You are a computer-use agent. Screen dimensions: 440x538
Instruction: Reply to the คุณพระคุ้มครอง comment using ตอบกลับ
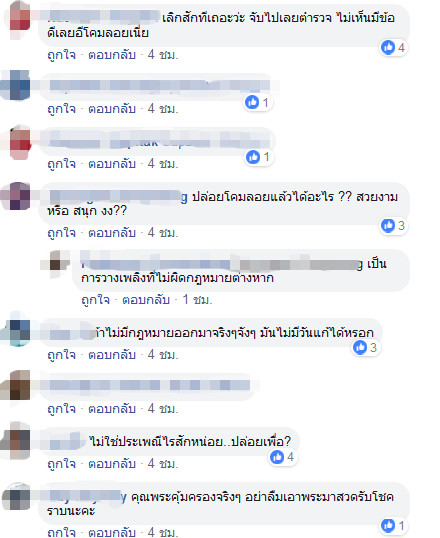[x=112, y=532]
